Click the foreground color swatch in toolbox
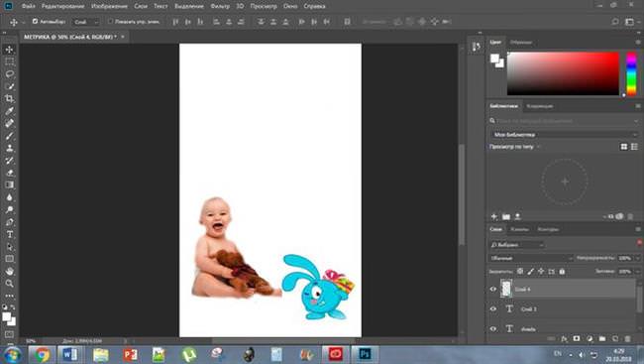This screenshot has height=364, width=644. point(6,316)
